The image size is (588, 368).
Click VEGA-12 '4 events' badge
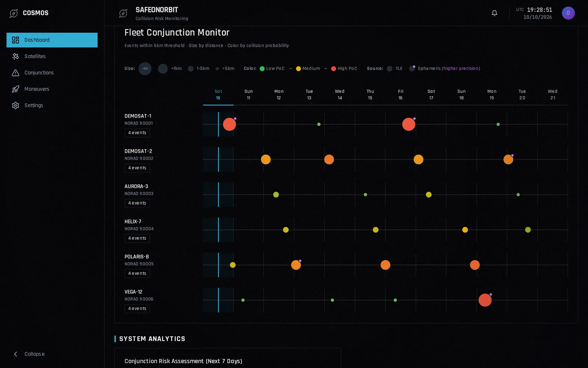click(137, 308)
